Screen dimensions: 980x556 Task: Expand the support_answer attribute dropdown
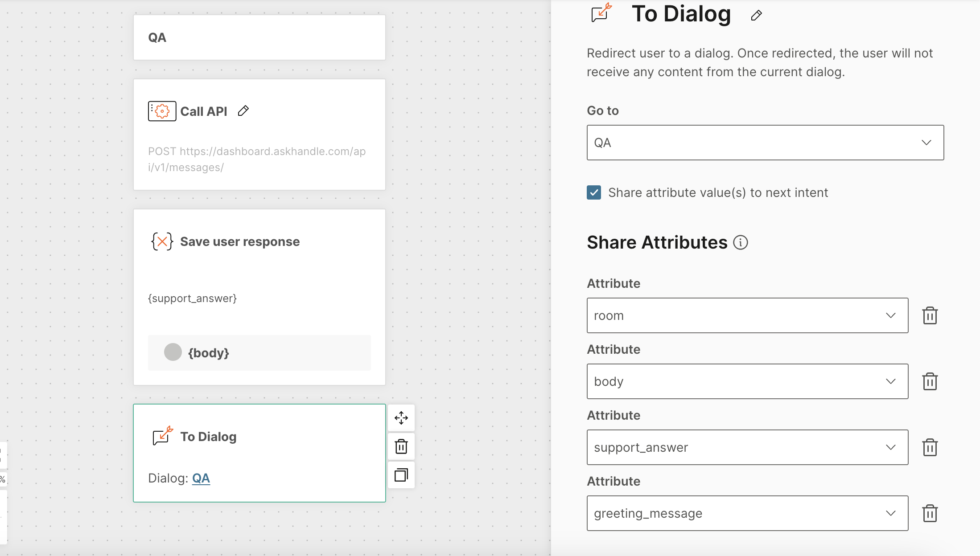tap(747, 447)
